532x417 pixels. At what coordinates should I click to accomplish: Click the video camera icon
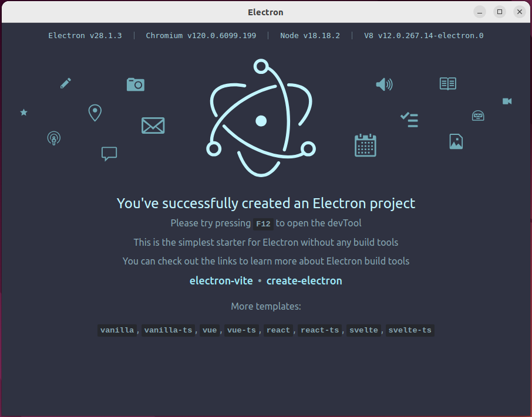(x=507, y=101)
